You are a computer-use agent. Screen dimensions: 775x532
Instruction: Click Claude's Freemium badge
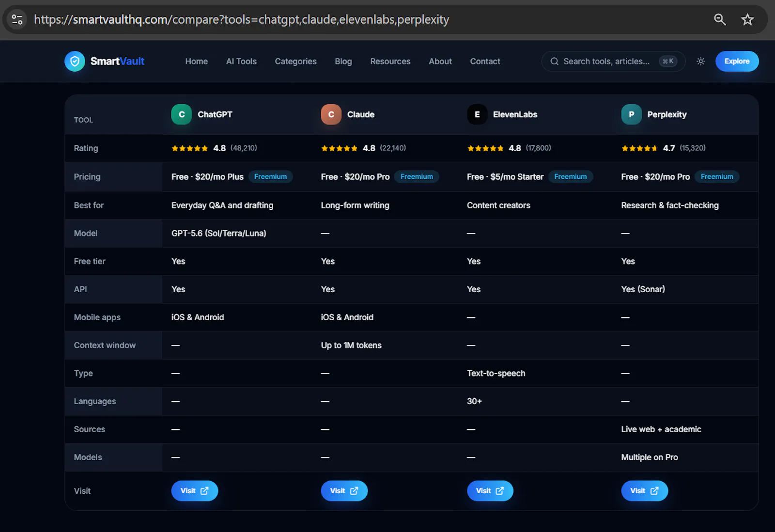[x=417, y=177]
